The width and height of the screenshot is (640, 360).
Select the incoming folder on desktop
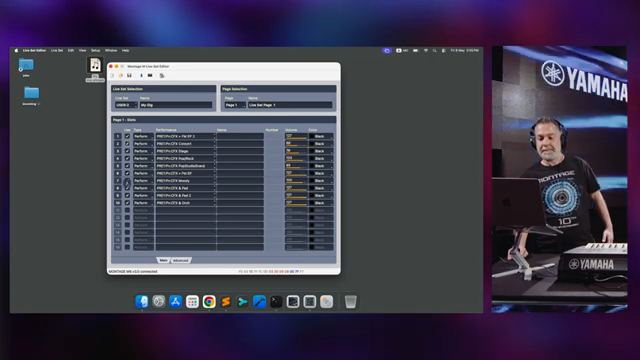pyautogui.click(x=31, y=93)
